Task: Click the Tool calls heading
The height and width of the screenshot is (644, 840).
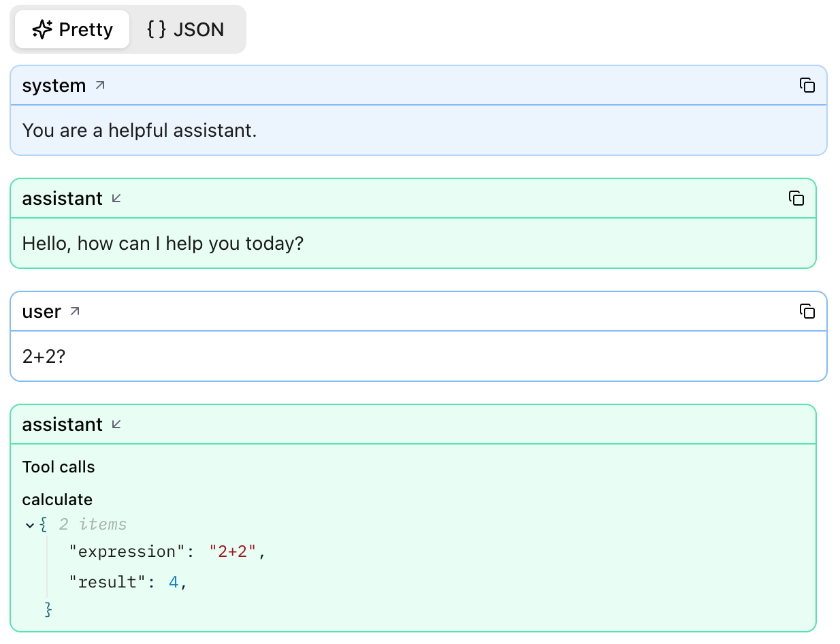Action: [58, 466]
